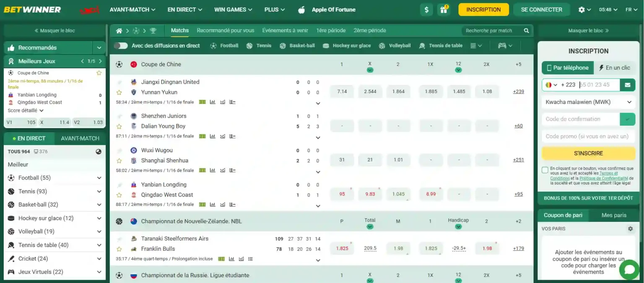Click the search magnifier icon
The height and width of the screenshot is (283, 644).
(x=527, y=30)
